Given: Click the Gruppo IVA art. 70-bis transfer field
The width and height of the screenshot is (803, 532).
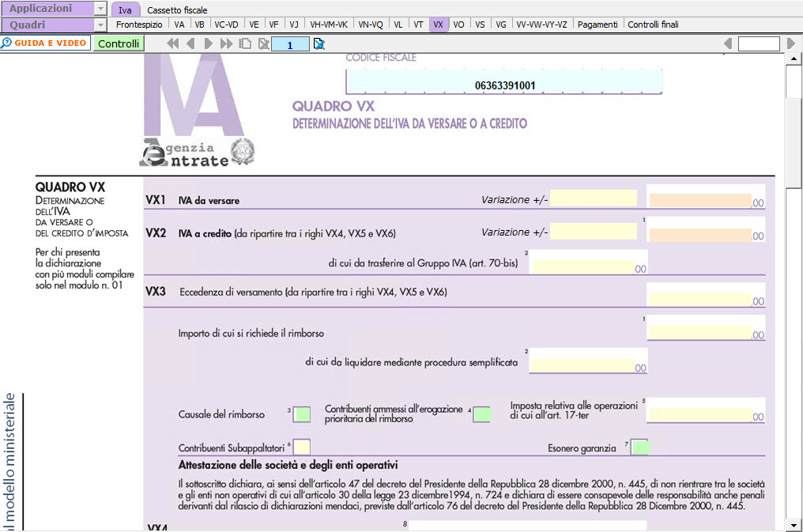Looking at the screenshot, I should (x=583, y=266).
